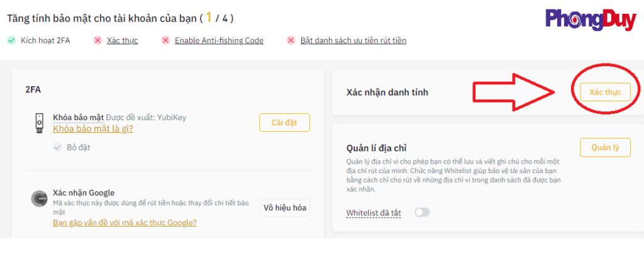Open the Xác thực link in checklist
This screenshot has height=253, width=644.
click(x=122, y=40)
